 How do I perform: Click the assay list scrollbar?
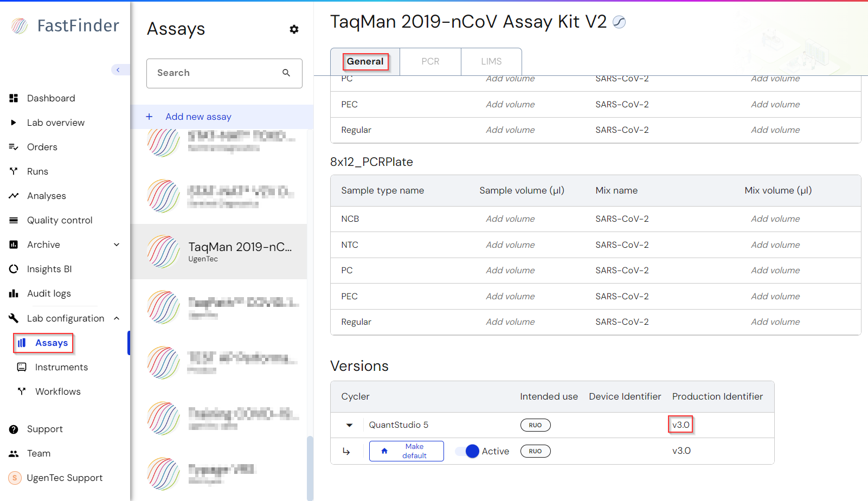click(310, 468)
